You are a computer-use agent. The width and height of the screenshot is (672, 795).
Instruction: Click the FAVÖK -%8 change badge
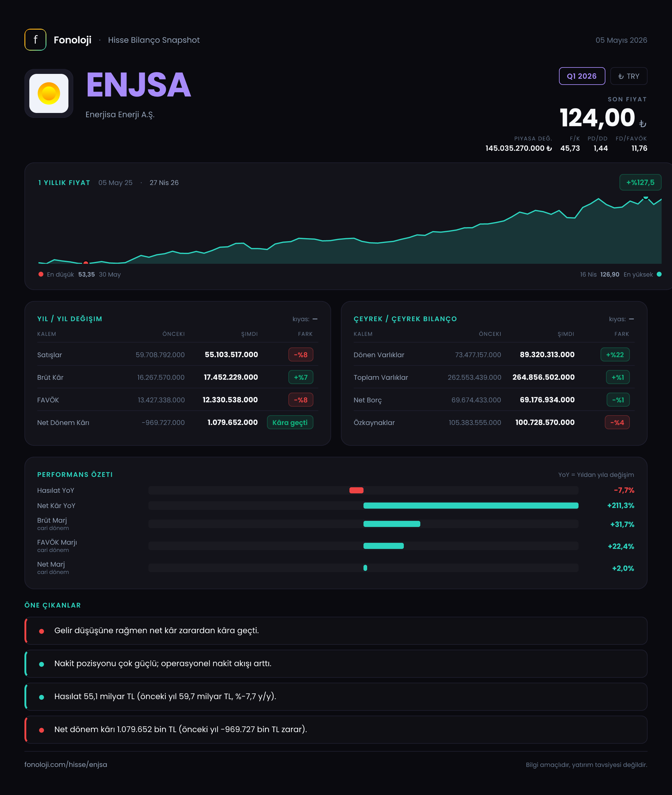click(301, 400)
